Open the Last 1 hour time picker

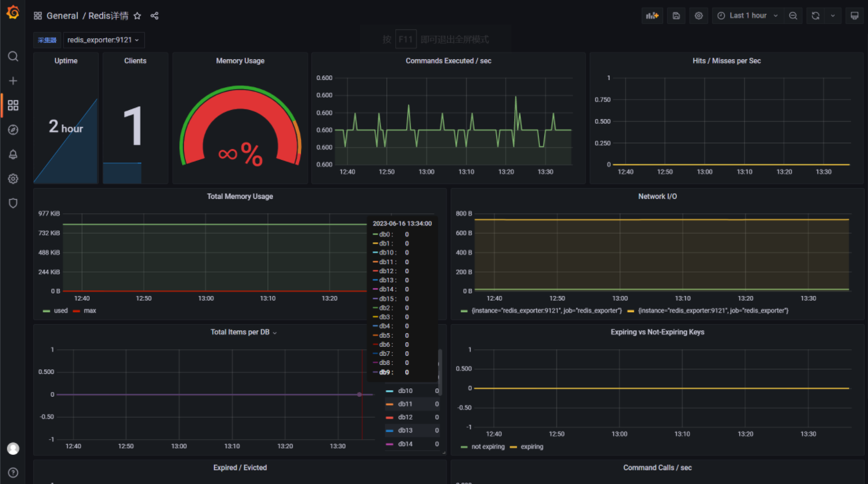point(748,16)
